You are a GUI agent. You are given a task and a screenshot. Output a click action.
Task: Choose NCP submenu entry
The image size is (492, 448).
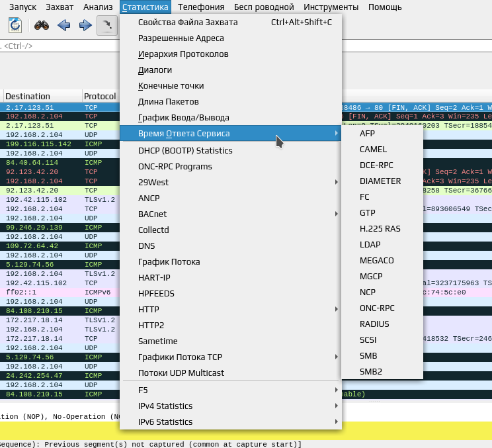(x=382, y=292)
